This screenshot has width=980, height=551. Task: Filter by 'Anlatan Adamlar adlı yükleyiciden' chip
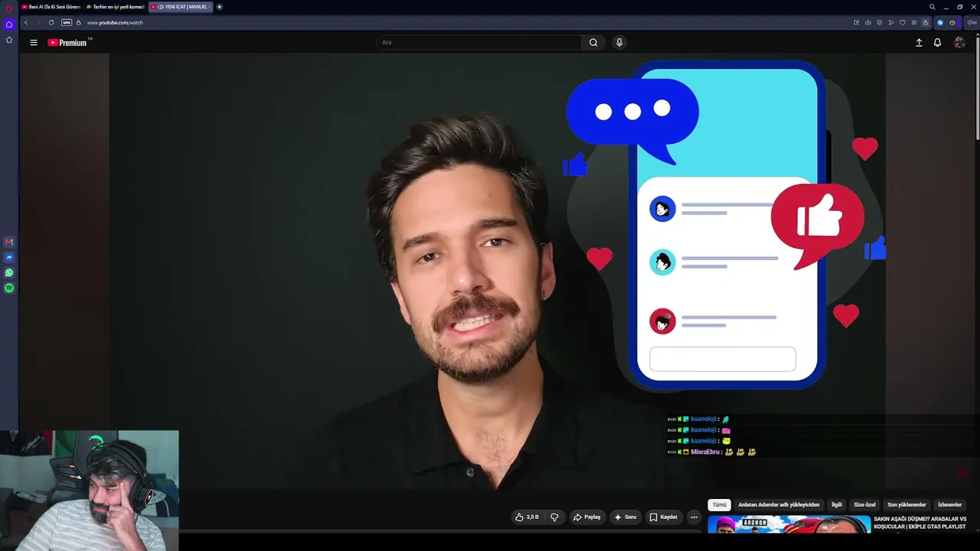tap(779, 505)
